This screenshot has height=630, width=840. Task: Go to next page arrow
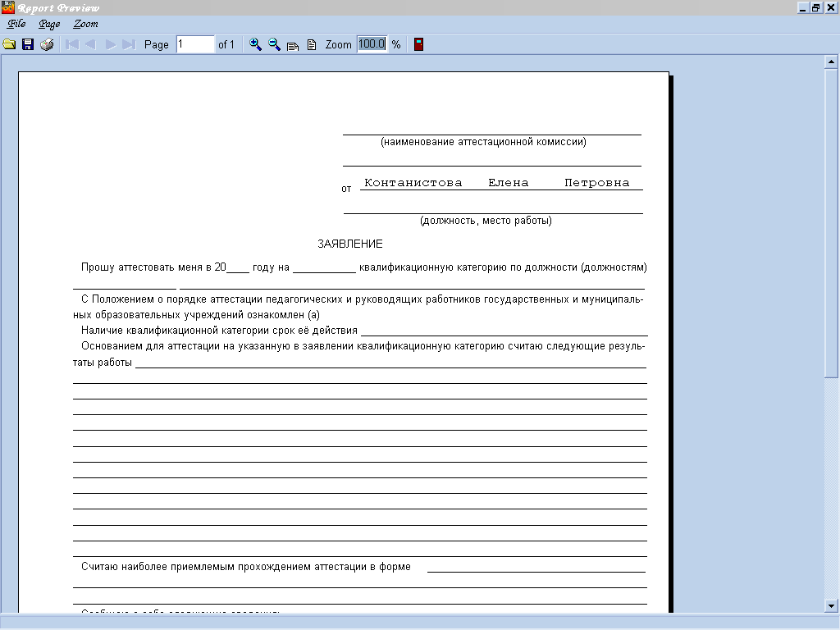(x=111, y=44)
